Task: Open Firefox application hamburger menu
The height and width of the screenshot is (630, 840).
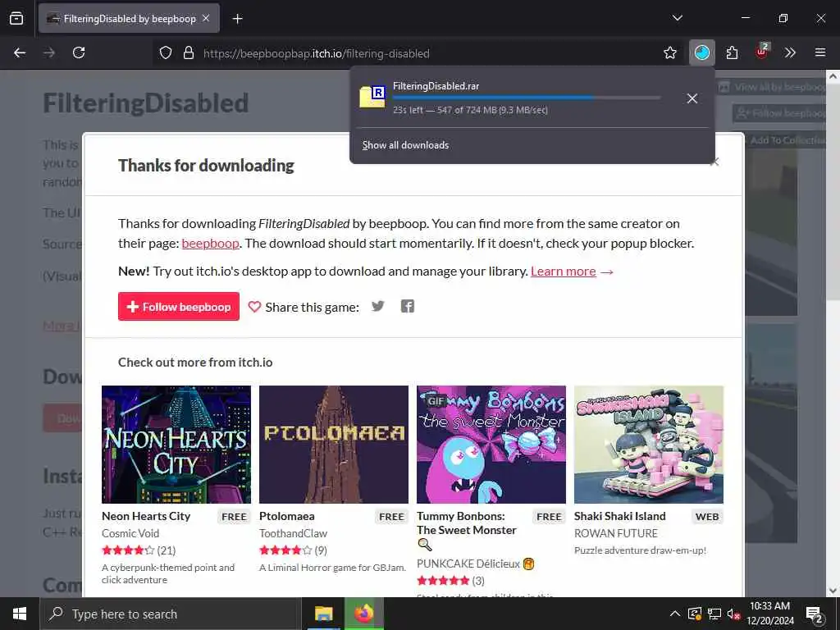Action: pyautogui.click(x=820, y=52)
